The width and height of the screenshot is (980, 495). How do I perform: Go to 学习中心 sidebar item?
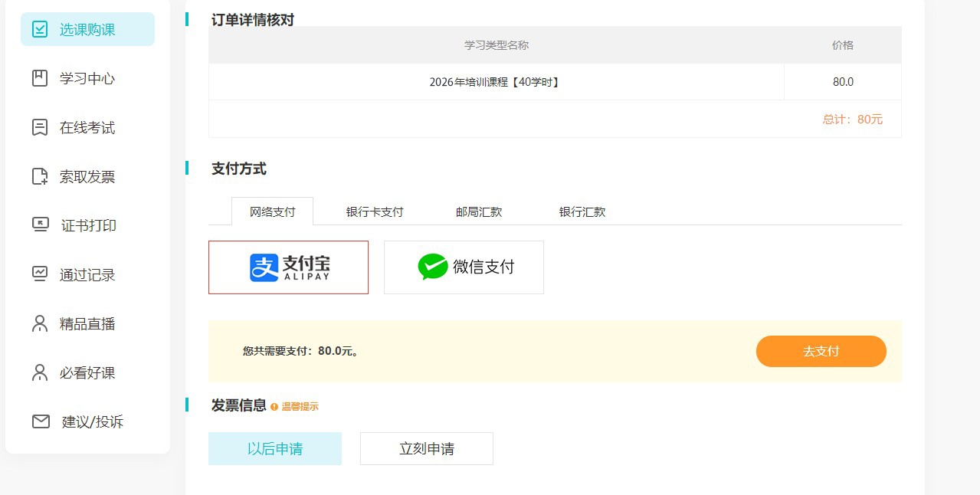[x=87, y=78]
